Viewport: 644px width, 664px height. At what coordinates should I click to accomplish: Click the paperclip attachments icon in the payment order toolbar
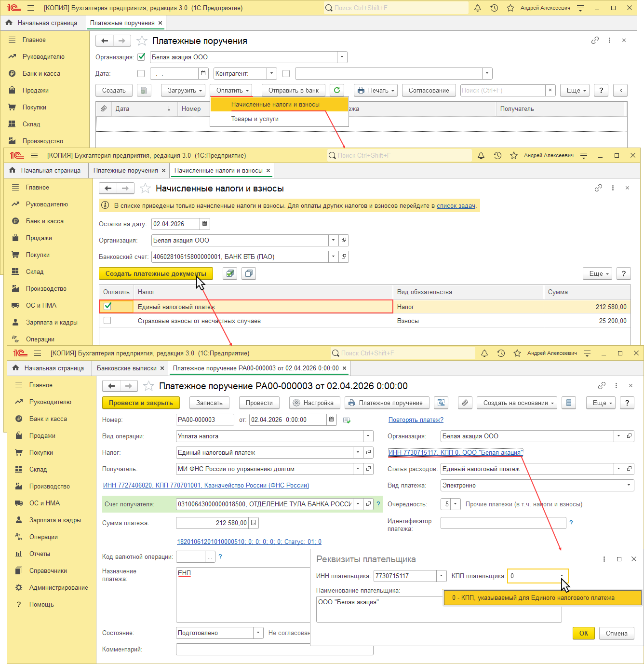pyautogui.click(x=465, y=403)
